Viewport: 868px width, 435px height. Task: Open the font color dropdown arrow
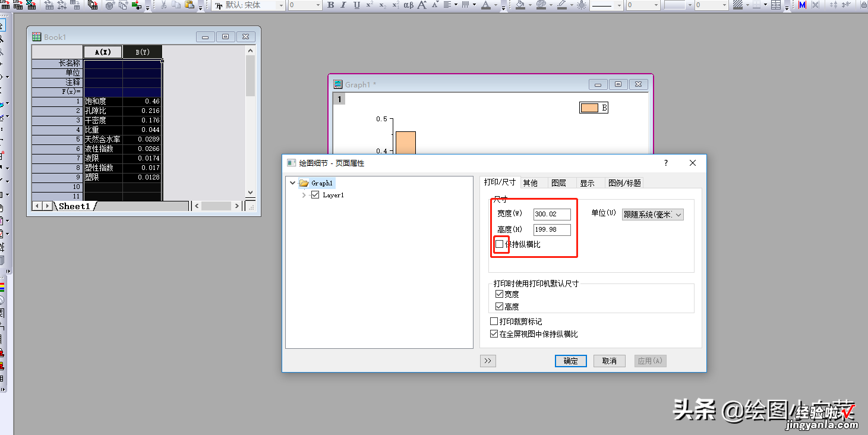pos(495,5)
